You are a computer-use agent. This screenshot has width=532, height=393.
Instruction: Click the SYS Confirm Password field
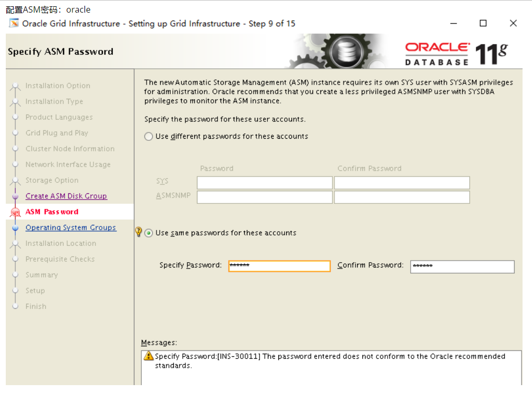[x=402, y=183]
